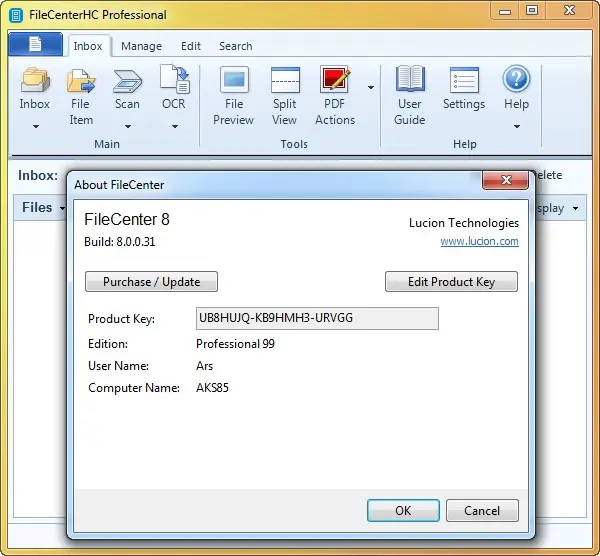This screenshot has width=600, height=556.
Task: Maximize the FileCenterHC Professional window
Action: click(532, 11)
